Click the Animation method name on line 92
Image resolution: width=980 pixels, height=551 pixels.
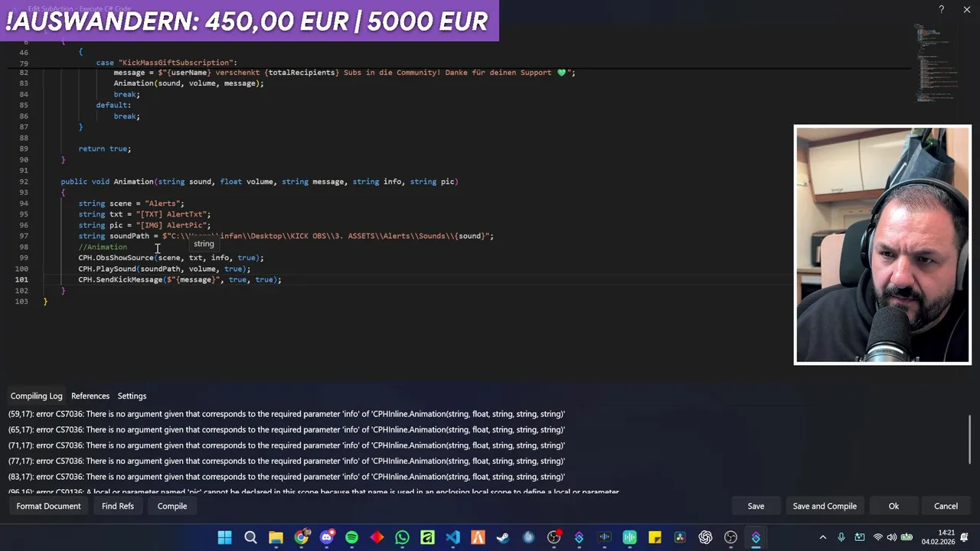coord(133,181)
